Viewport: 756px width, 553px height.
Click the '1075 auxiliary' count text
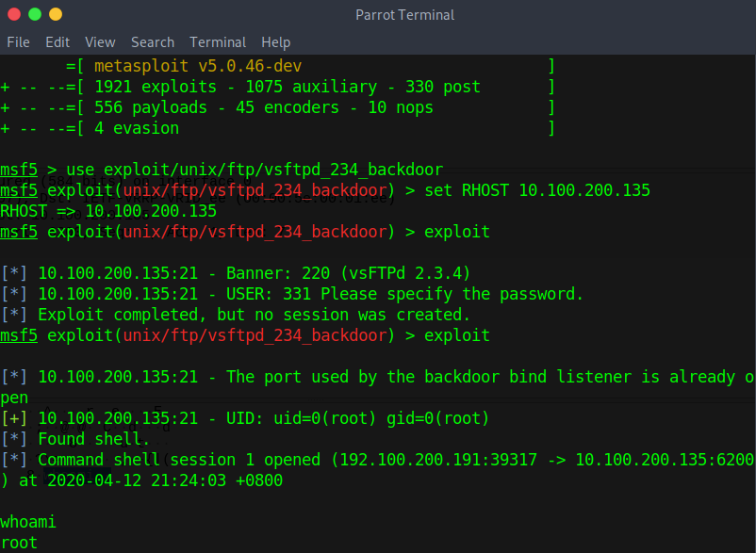311,88
